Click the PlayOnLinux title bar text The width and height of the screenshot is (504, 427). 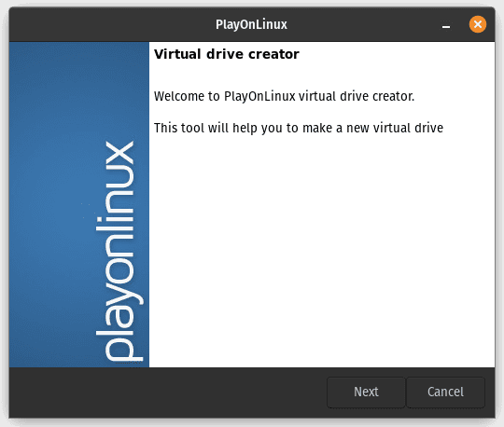tap(251, 24)
